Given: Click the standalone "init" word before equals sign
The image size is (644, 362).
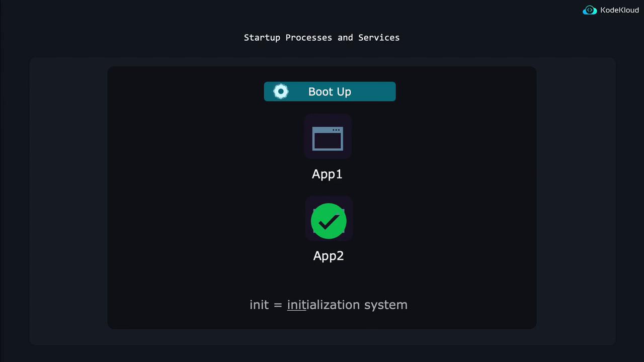Looking at the screenshot, I should tap(259, 305).
